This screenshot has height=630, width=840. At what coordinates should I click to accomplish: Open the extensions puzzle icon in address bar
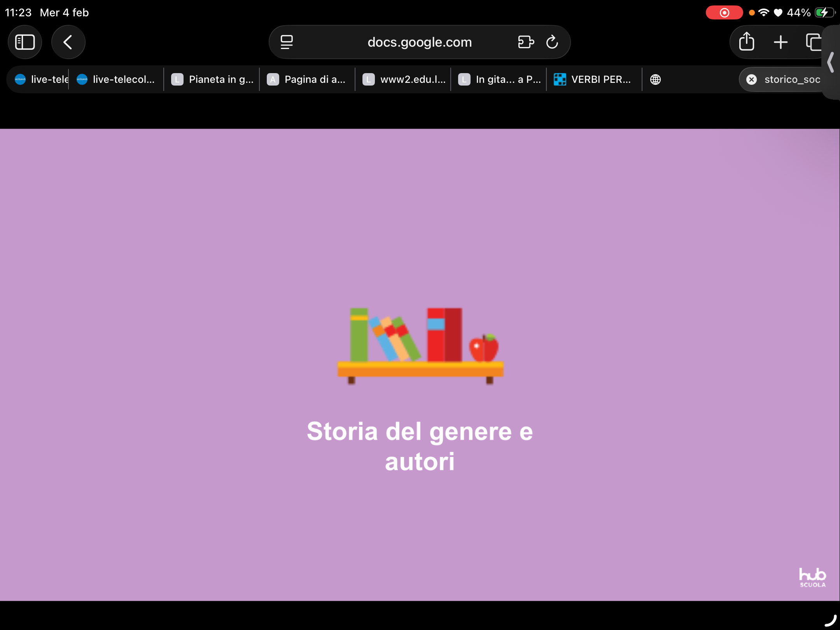click(x=526, y=42)
